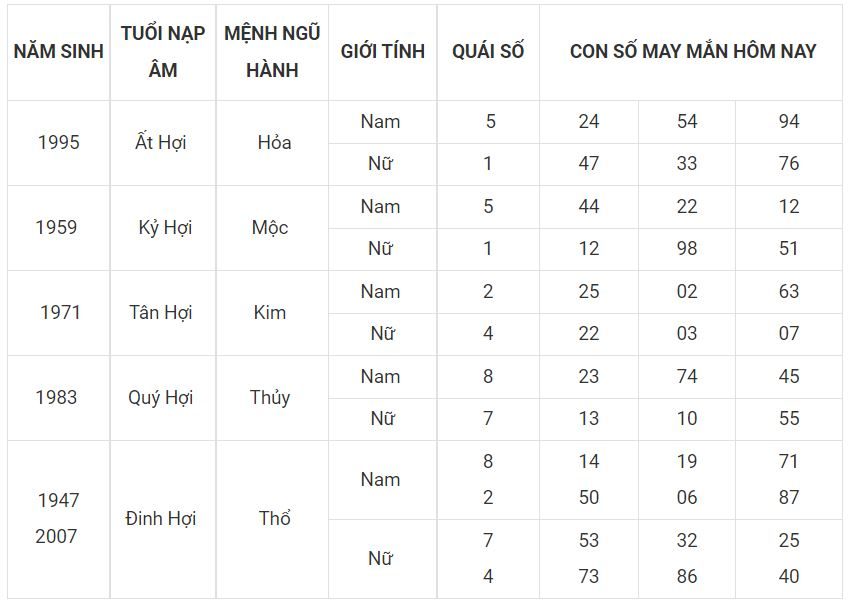This screenshot has height=607, width=852.
Task: Select the 1995 birth year cell
Action: tap(59, 143)
